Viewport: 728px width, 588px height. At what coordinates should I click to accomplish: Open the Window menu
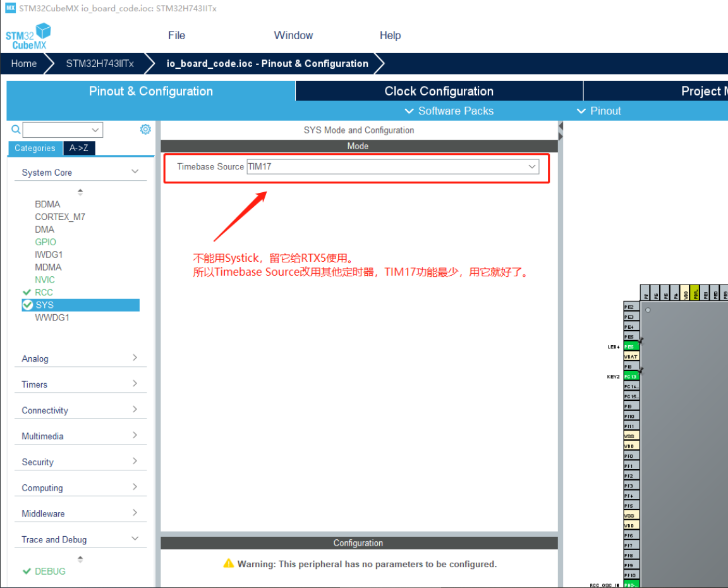pos(293,35)
